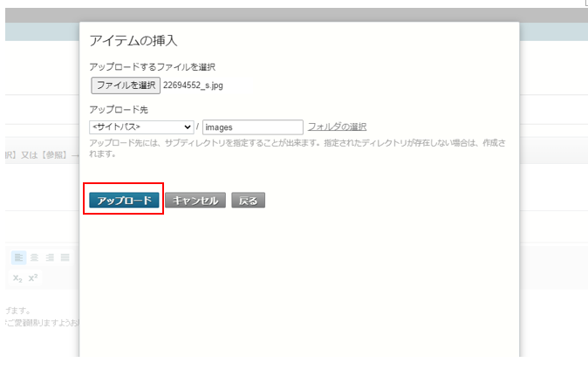Click the selected filename 22694552_s.jpg
The width and height of the screenshot is (588, 376).
pyautogui.click(x=195, y=85)
